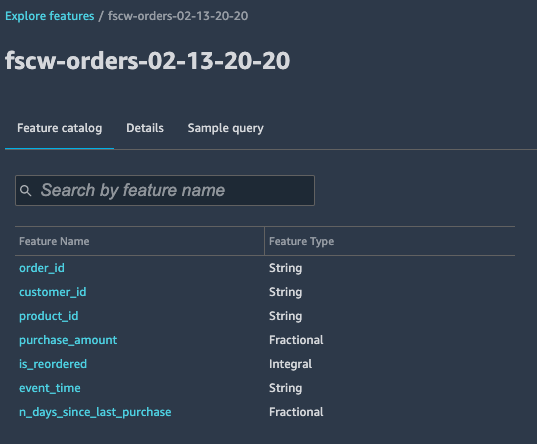Screen dimensions: 537x444
Task: Click the fscw-orders-02-13-20-20 page title
Action: (x=148, y=61)
